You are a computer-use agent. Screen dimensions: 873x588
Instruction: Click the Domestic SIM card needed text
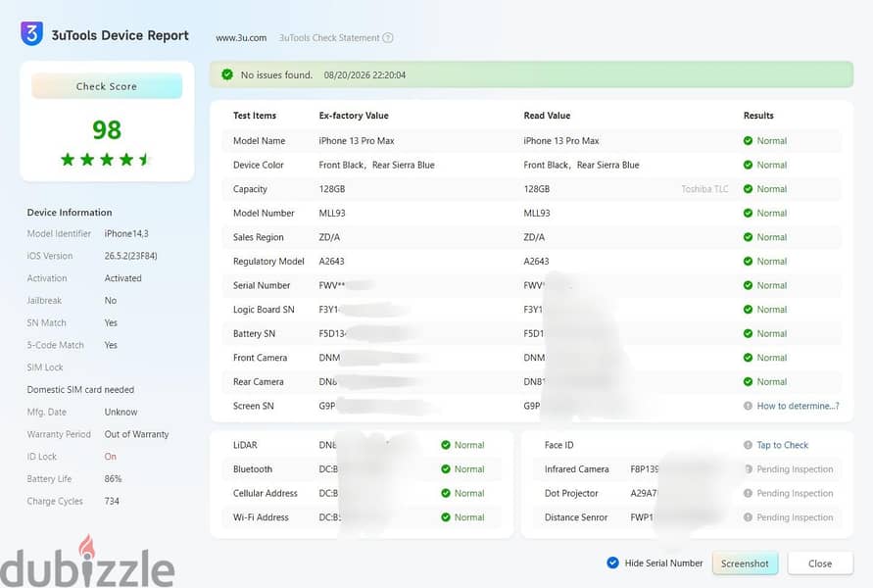[80, 390]
